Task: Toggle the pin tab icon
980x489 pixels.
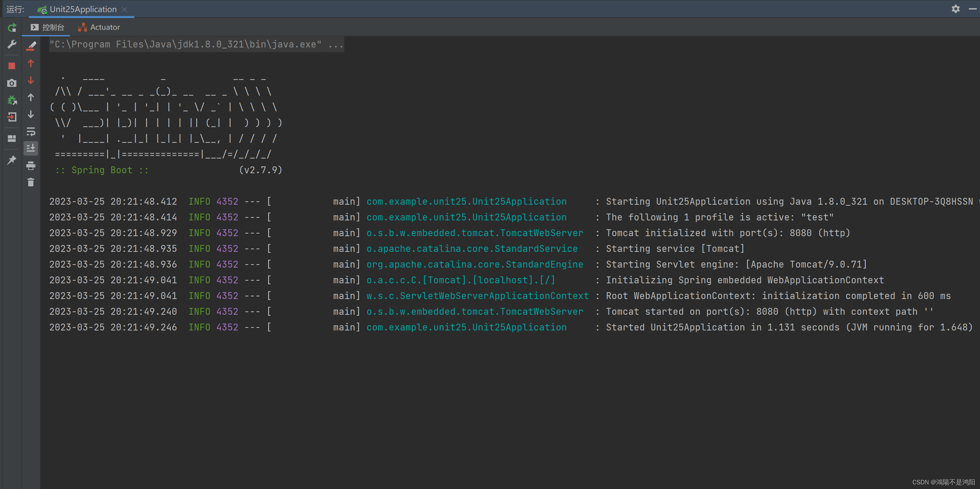Action: pos(12,160)
